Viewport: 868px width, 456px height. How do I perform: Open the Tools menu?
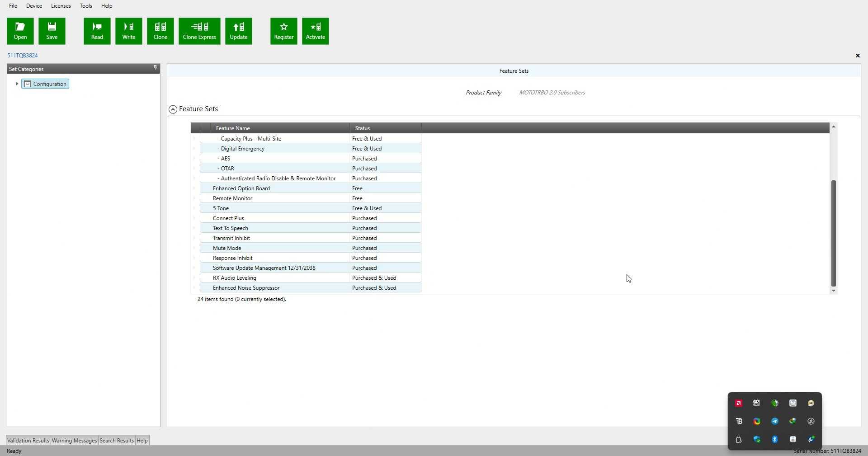click(86, 6)
